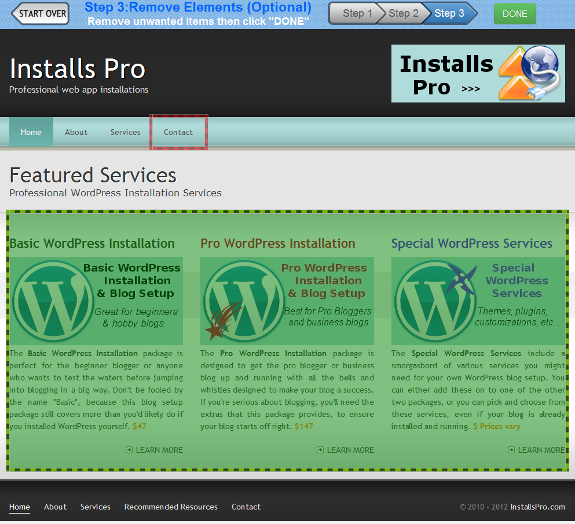Open the Services nav menu item
Screen dimensions: 575x524
click(125, 132)
